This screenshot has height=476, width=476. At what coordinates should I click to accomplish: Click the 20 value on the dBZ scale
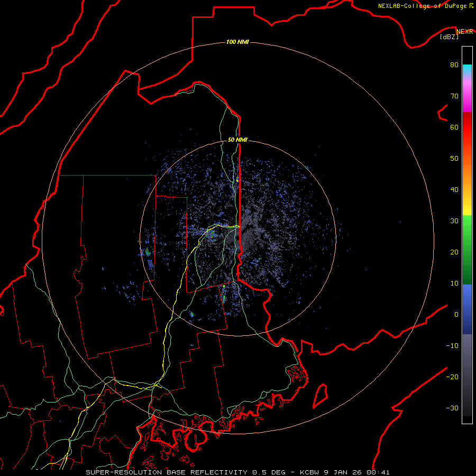click(454, 252)
